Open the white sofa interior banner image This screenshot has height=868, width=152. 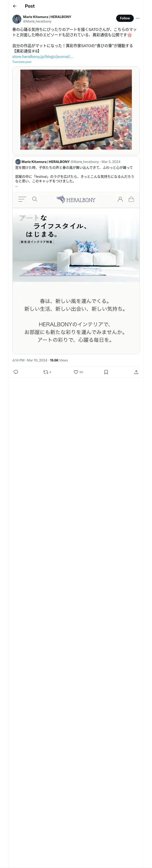(76, 245)
